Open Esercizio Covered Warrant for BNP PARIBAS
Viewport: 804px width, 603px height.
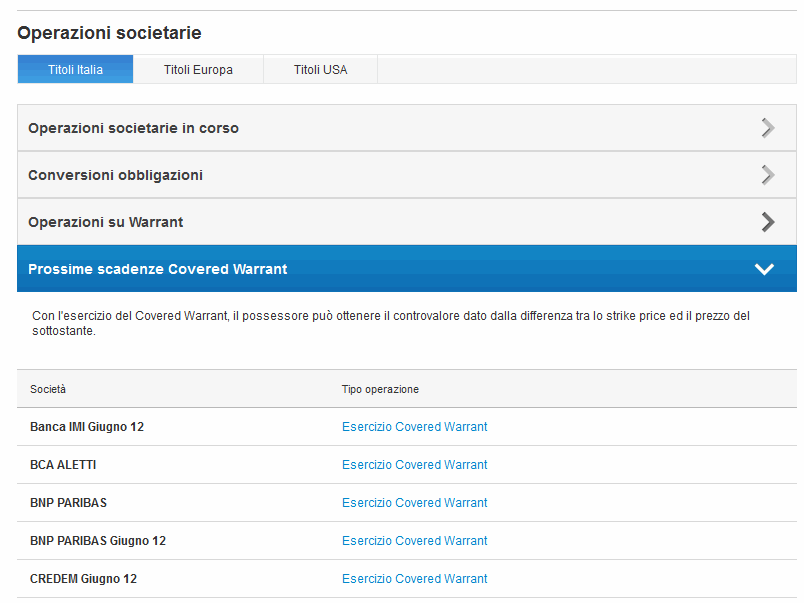414,503
